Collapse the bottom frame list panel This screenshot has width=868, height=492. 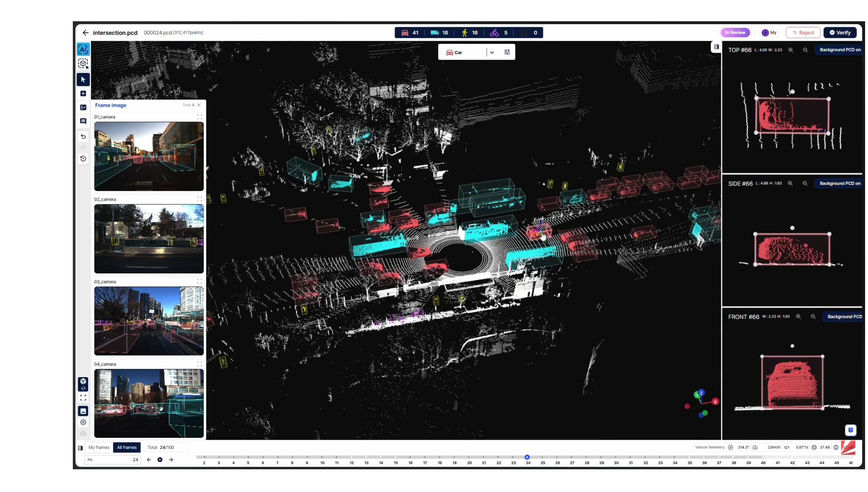tap(80, 448)
